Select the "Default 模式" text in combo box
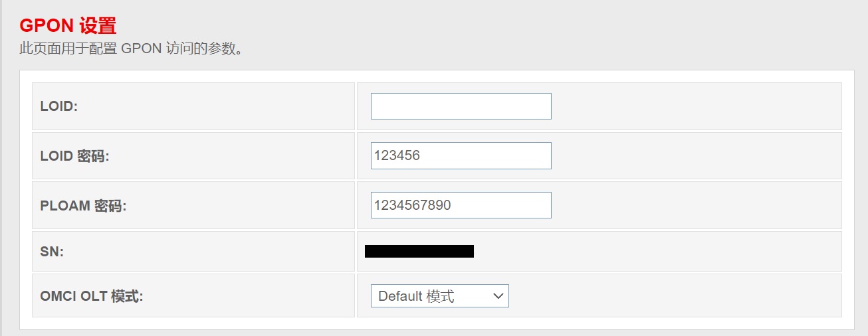 coord(416,296)
